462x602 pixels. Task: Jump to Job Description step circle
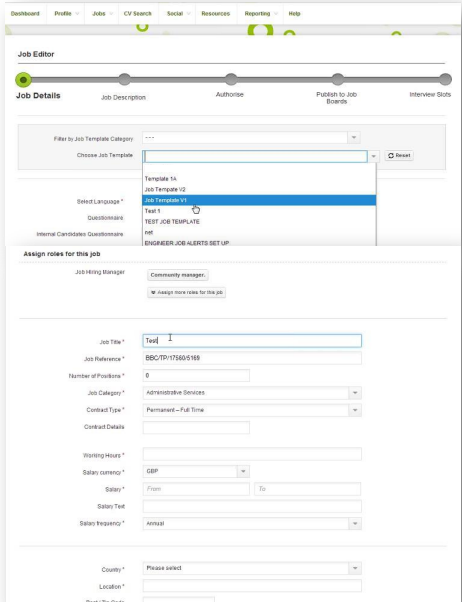tap(124, 79)
